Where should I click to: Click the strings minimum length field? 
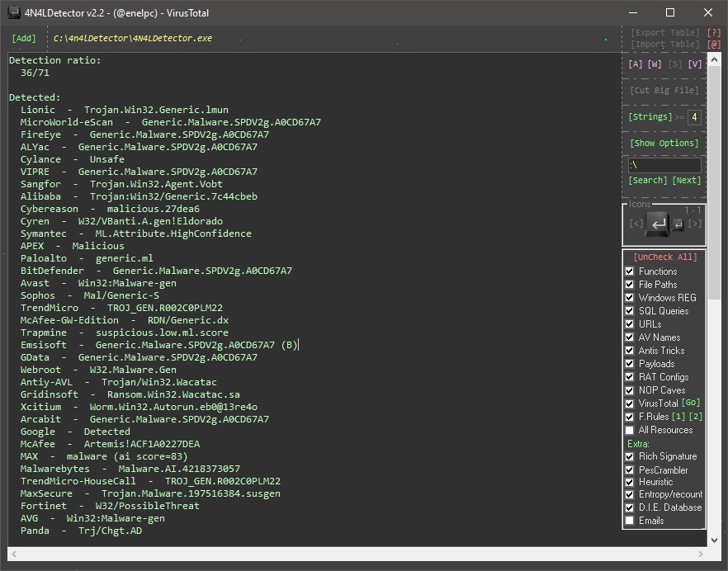point(694,117)
